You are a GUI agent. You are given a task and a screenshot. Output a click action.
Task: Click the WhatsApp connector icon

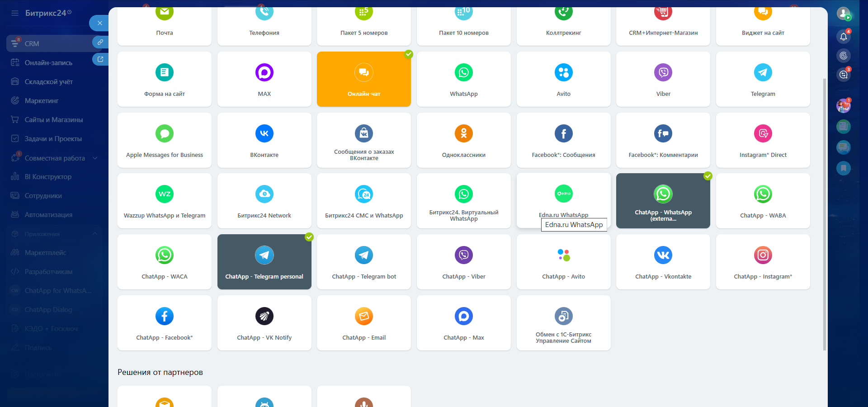point(463,73)
